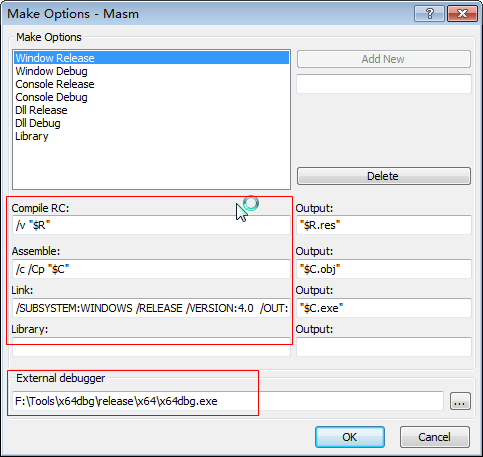This screenshot has width=483, height=457.
Task: Click into the Link command field
Action: [151, 308]
